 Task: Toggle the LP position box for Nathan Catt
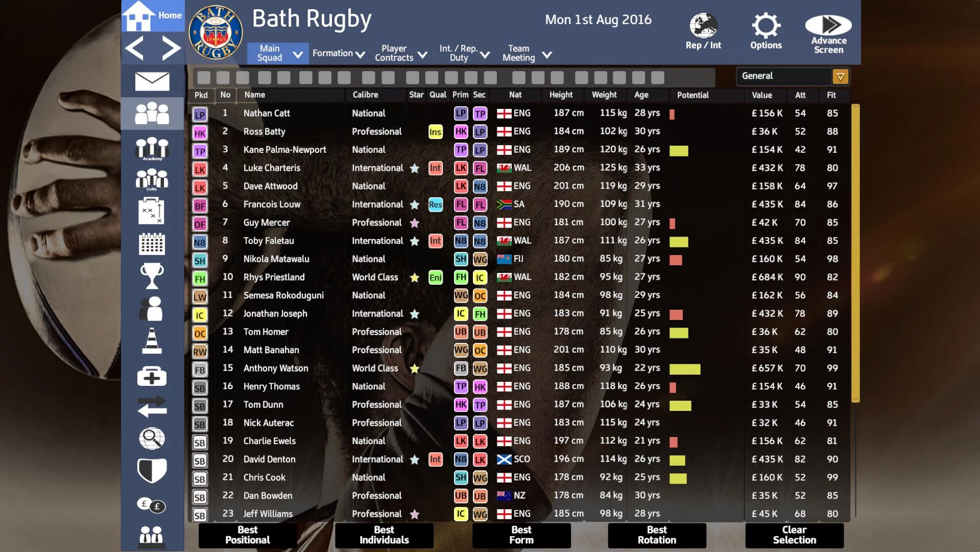pyautogui.click(x=200, y=114)
